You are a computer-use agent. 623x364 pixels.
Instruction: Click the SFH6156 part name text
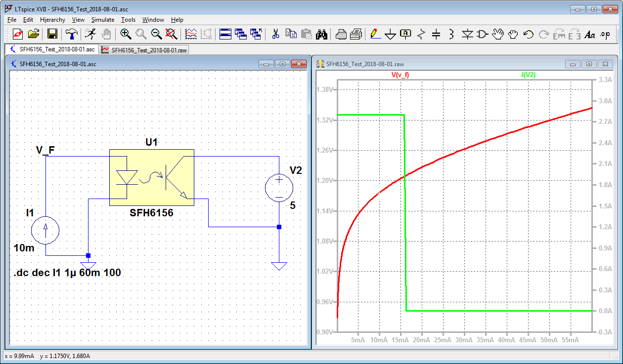click(151, 213)
